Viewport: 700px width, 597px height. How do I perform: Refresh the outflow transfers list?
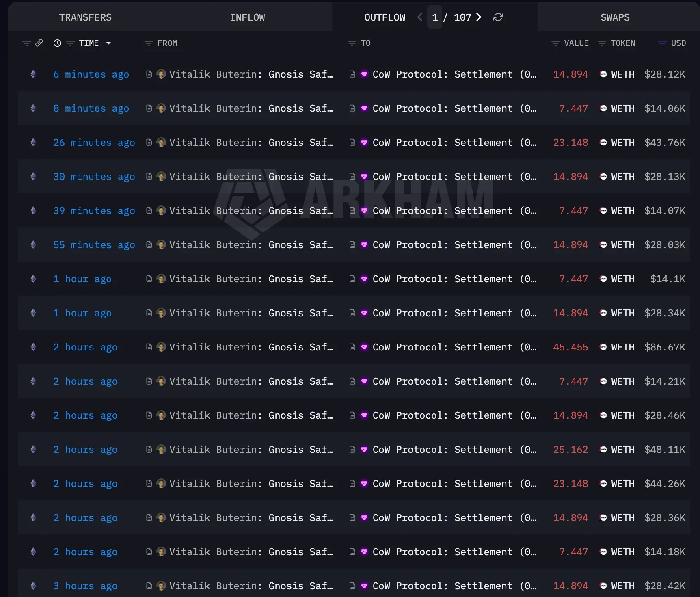(498, 17)
